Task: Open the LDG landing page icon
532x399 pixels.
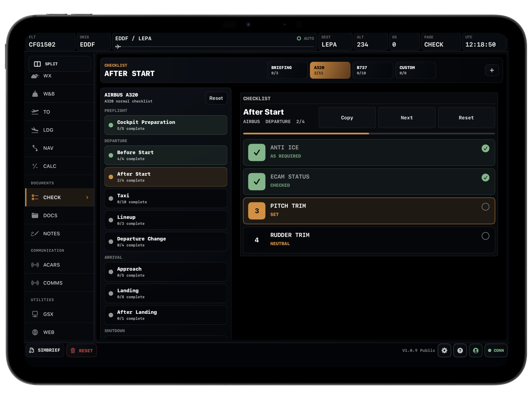Action: [x=35, y=130]
